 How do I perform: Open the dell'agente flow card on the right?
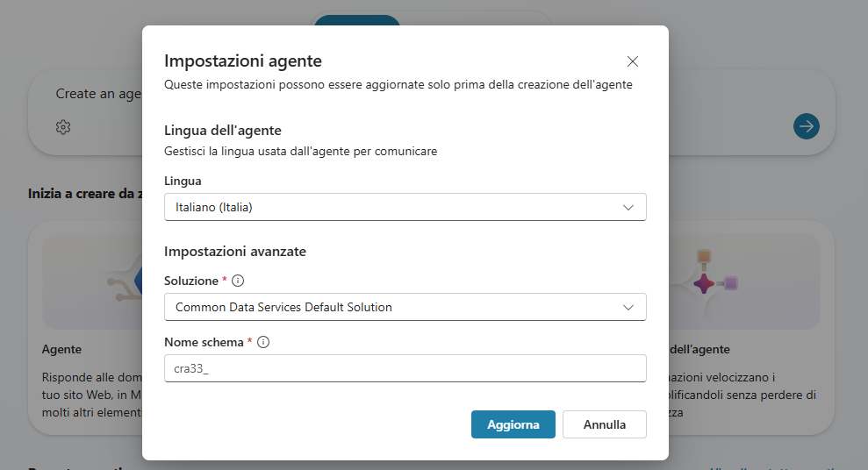[x=751, y=327]
